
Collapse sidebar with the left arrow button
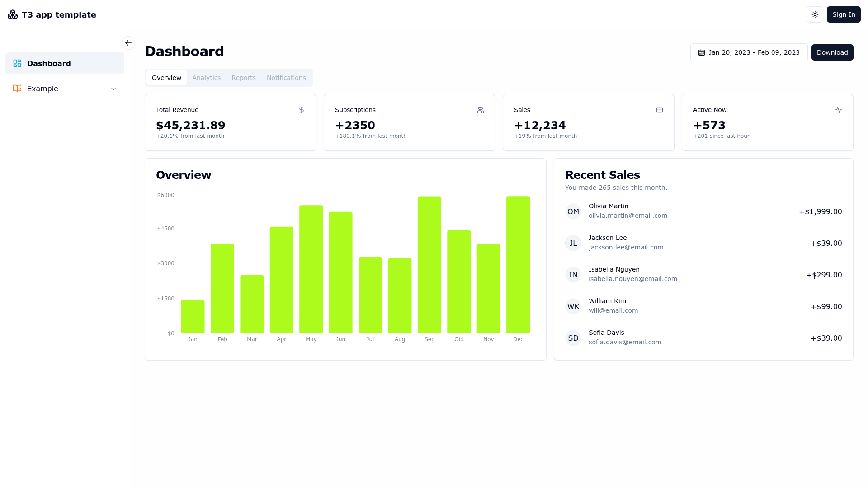[x=128, y=43]
